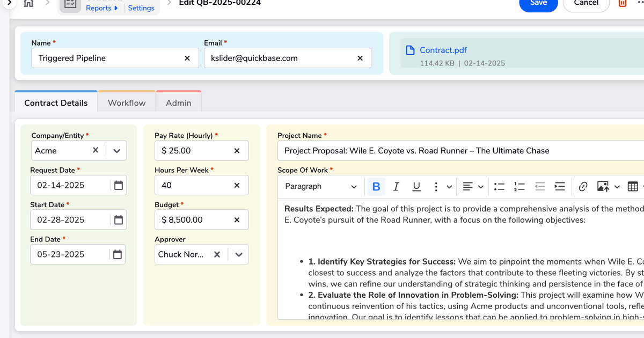
Task: Delete the record with the trash icon
Action: (x=623, y=3)
